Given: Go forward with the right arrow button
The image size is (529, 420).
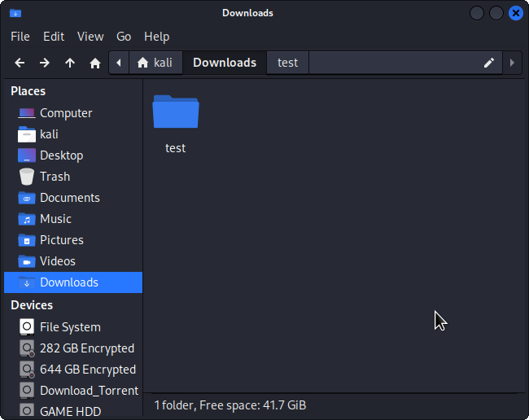Looking at the screenshot, I should point(45,63).
